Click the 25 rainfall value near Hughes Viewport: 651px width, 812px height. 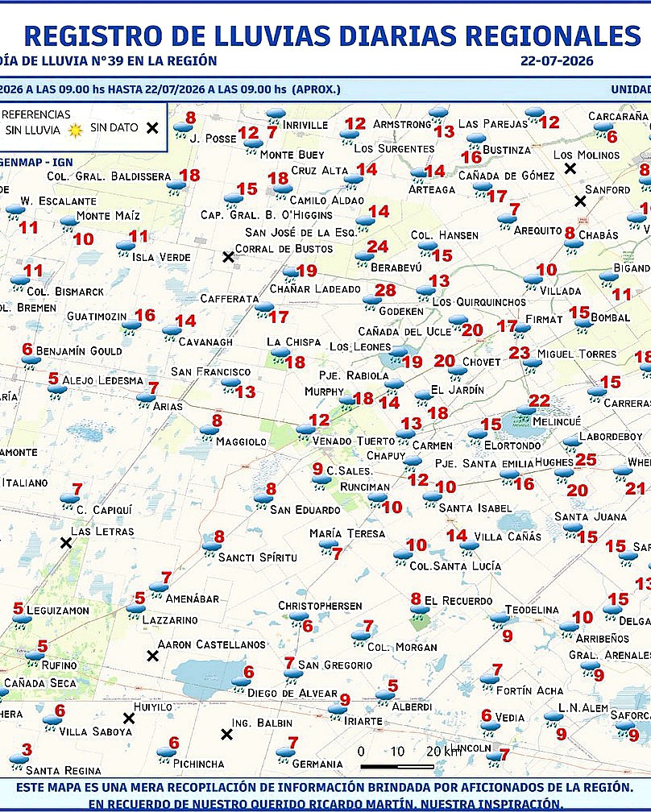coord(586,459)
